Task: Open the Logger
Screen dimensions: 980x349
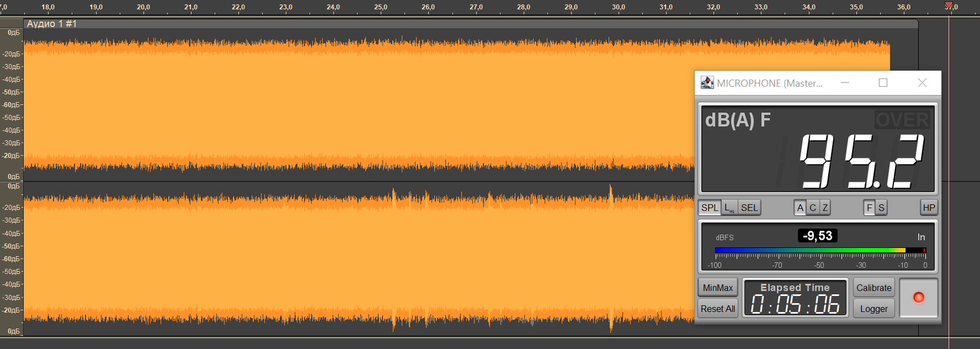Action: click(x=874, y=309)
